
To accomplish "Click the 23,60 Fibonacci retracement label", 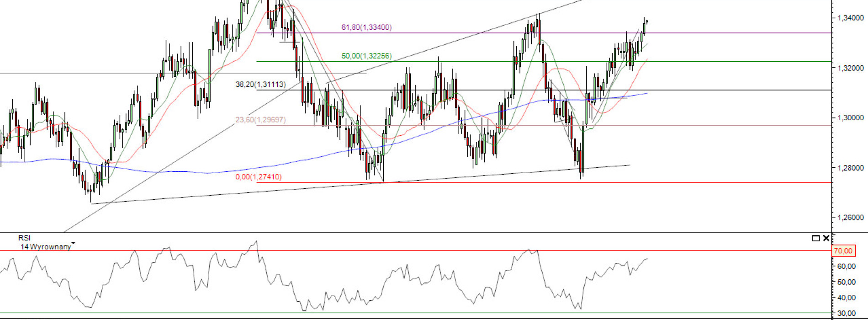I will click(260, 120).
